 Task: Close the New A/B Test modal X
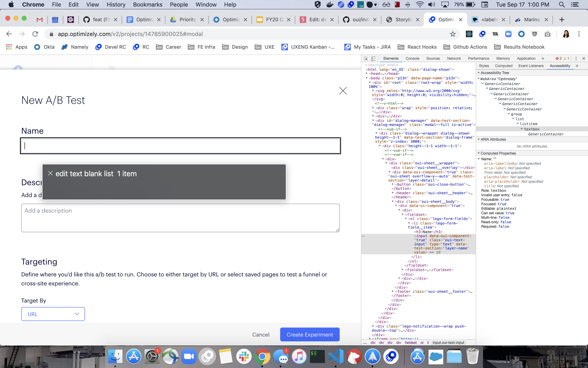pyautogui.click(x=343, y=91)
